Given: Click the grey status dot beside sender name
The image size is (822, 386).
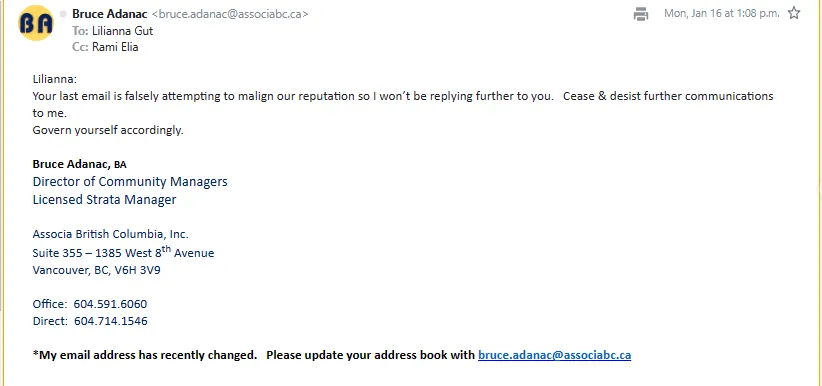Looking at the screenshot, I should coord(63,14).
